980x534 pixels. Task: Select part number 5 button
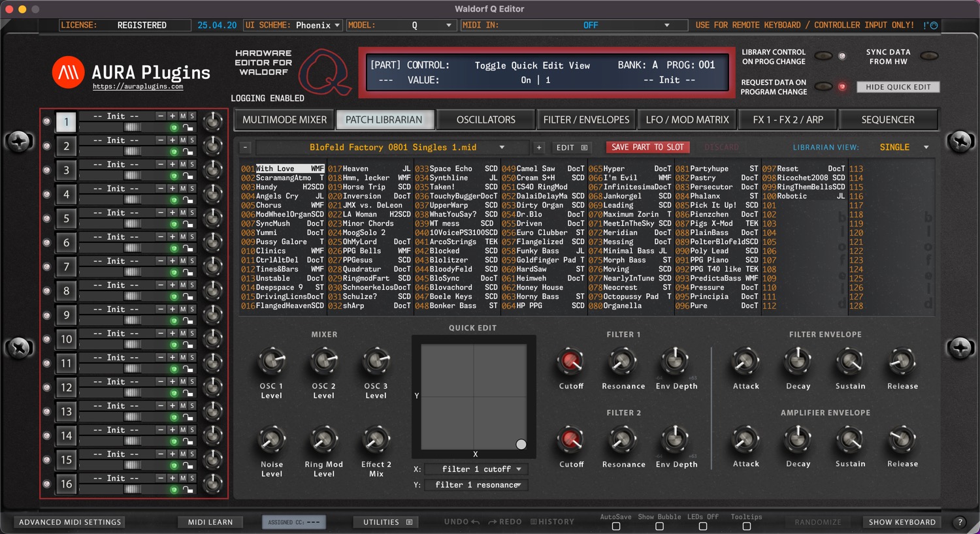point(66,218)
